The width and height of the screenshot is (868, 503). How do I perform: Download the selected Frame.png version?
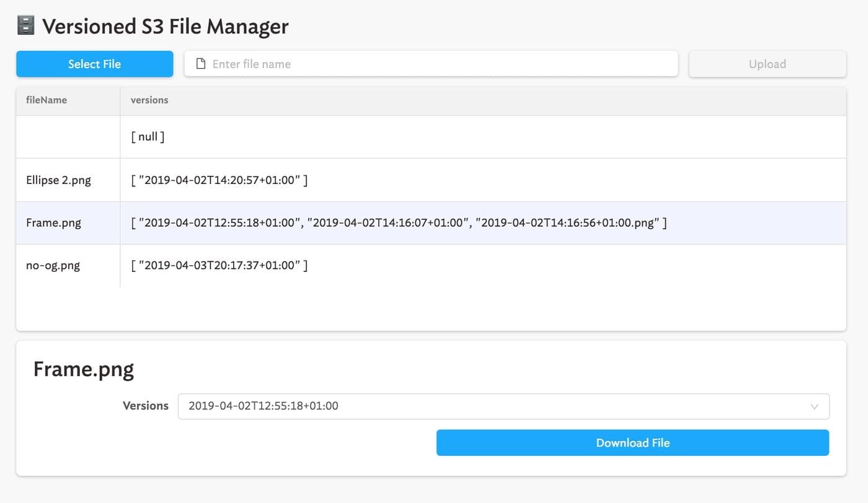(x=632, y=443)
